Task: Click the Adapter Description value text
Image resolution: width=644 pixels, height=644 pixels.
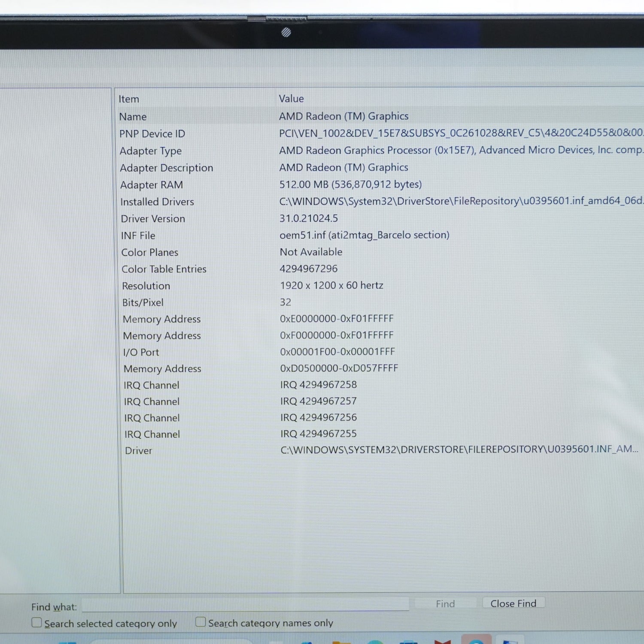Action: tap(344, 167)
